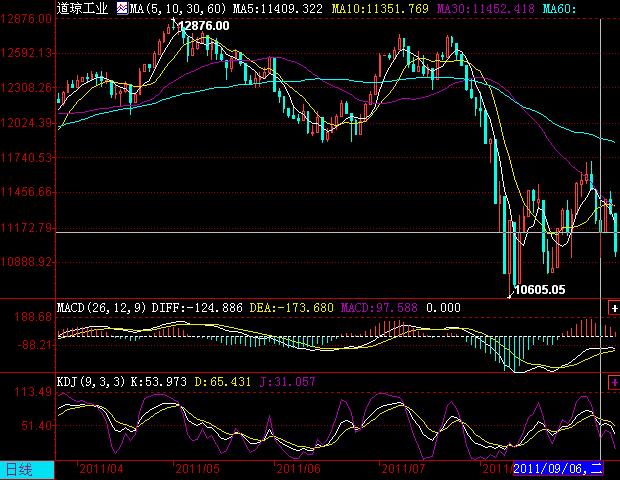Click the 10888.92 price axis label
The width and height of the screenshot is (620, 480).
coord(26,262)
